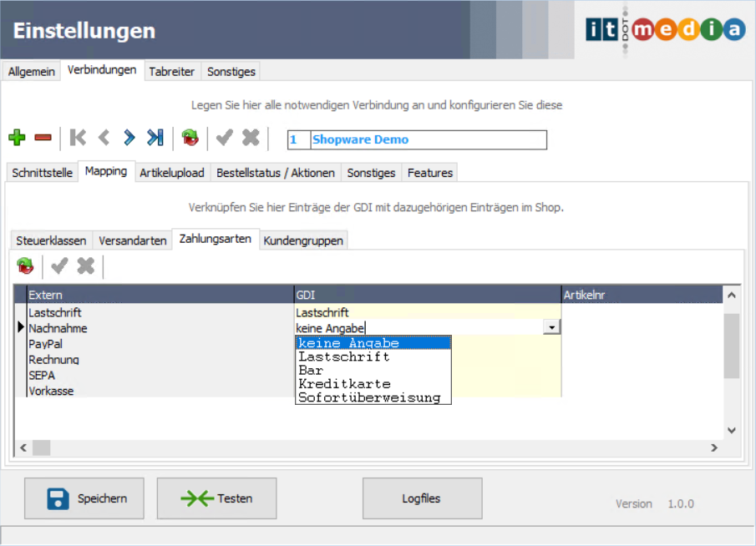Image resolution: width=756 pixels, height=546 pixels.
Task: Click the Speichern button
Action: [84, 498]
